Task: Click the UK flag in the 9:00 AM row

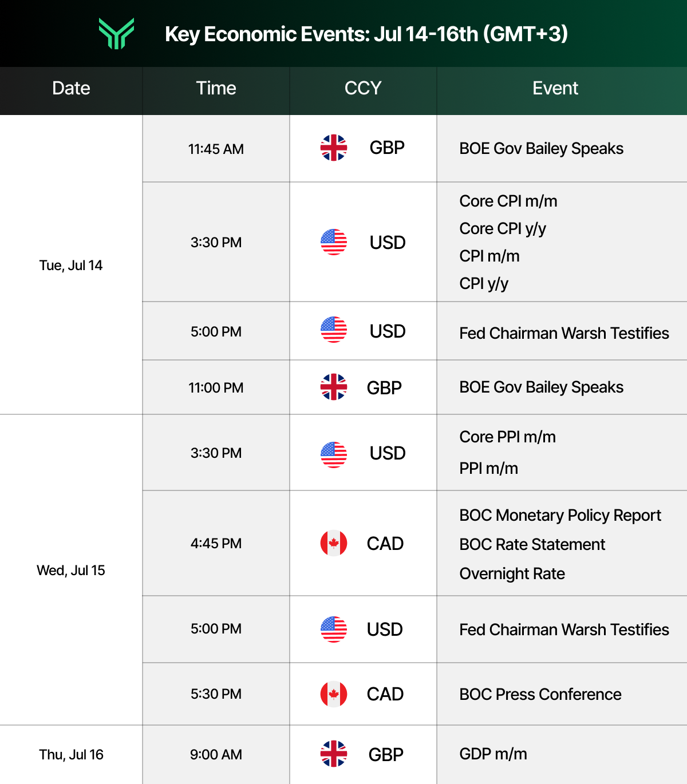Action: (x=334, y=754)
